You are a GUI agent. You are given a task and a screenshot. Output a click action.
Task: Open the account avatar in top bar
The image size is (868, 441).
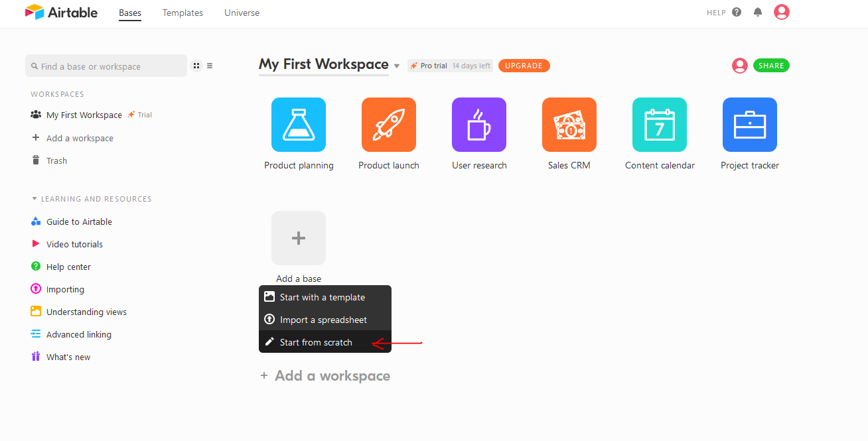pyautogui.click(x=782, y=12)
